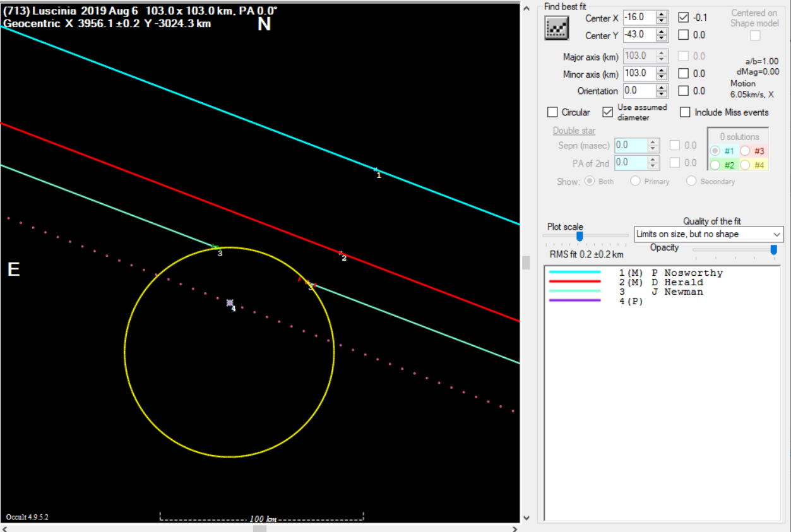Click the left arrow on horizontal scrollbar
The width and height of the screenshot is (791, 532).
5,528
